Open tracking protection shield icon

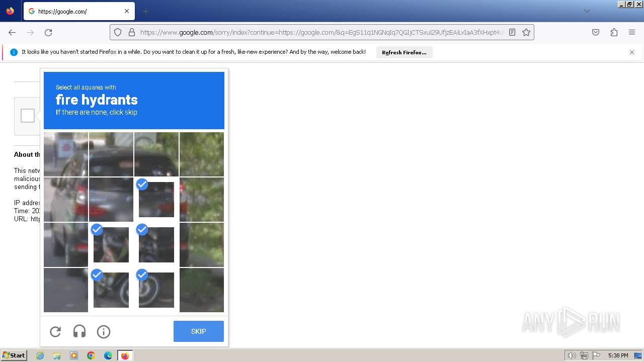point(118,32)
